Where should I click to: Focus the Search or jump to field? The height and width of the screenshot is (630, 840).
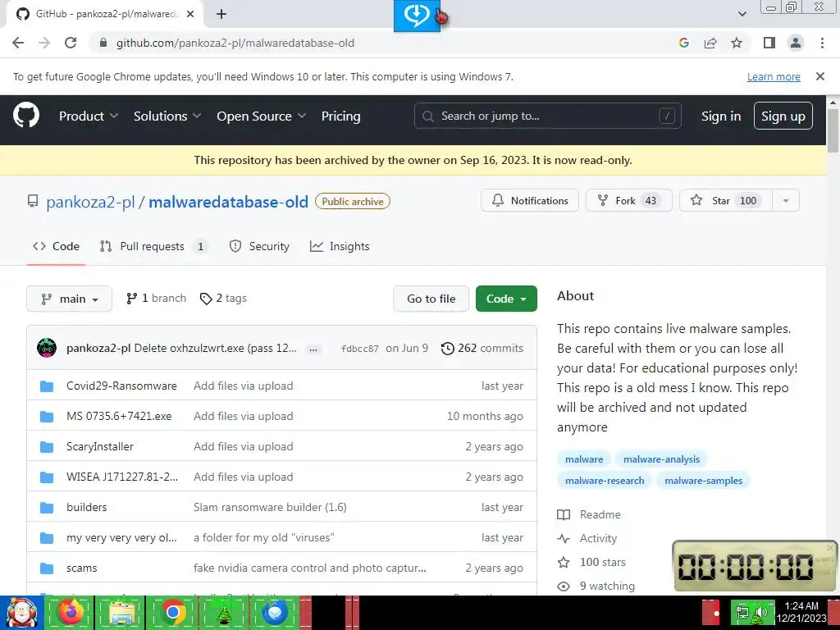tap(547, 116)
